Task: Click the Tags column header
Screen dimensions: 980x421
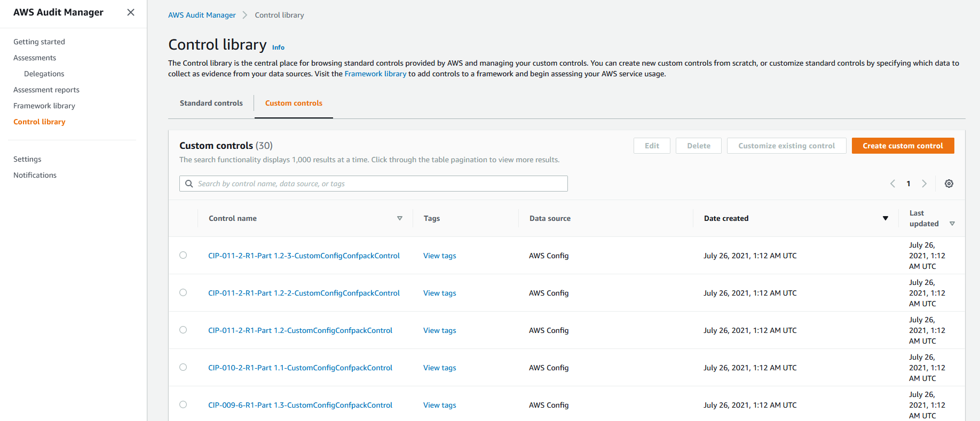Action: pos(432,218)
